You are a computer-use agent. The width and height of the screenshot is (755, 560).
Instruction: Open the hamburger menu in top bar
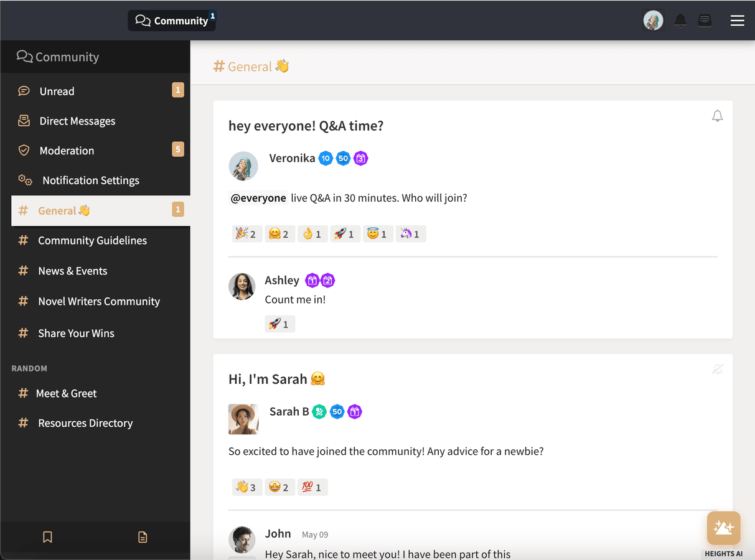click(x=737, y=21)
